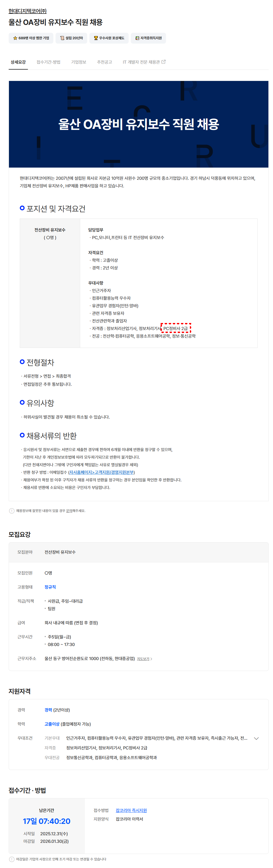This screenshot has height=868, width=273.
Task: Expand the 우대조건 chevron
Action: coord(256,738)
